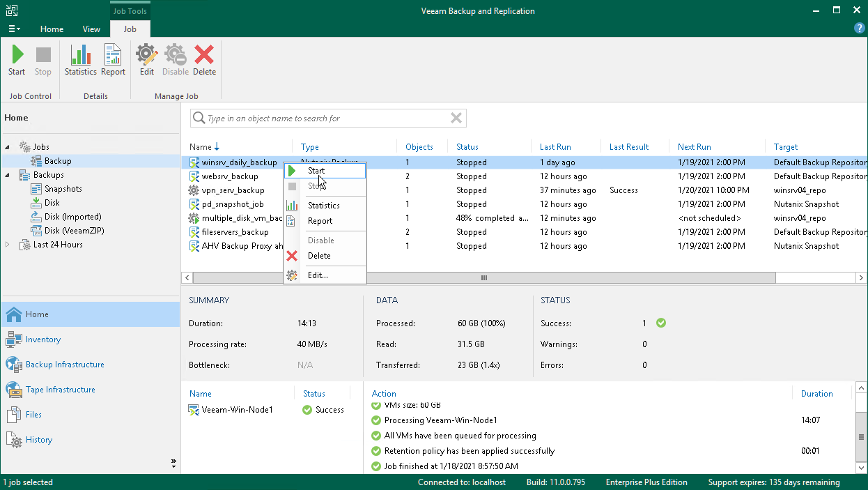This screenshot has height=490, width=868.
Task: Select Snapshots in the Backups tree
Action: 63,189
